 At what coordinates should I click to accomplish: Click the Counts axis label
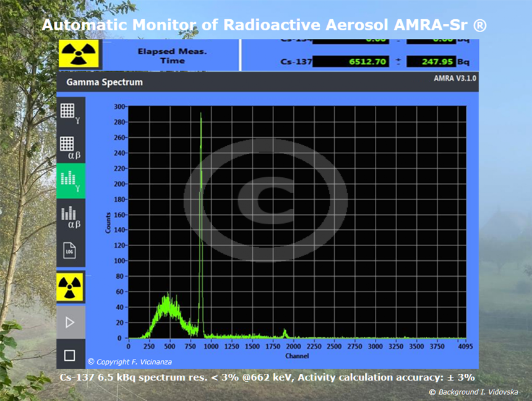tap(108, 222)
